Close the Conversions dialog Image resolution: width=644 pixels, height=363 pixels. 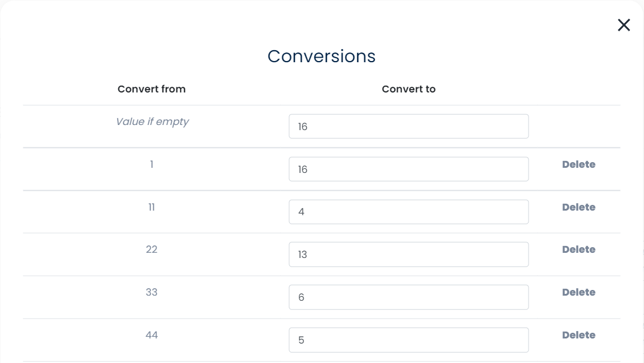[x=623, y=25]
